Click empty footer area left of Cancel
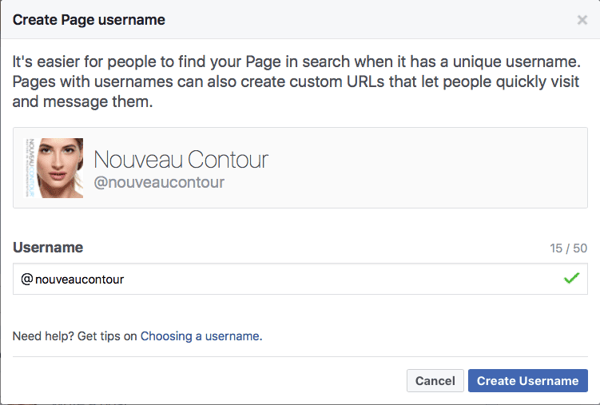600x405 pixels. tap(200, 381)
